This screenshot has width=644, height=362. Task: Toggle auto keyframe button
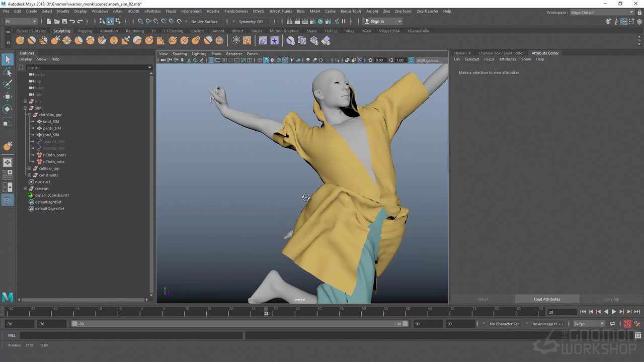click(x=627, y=324)
